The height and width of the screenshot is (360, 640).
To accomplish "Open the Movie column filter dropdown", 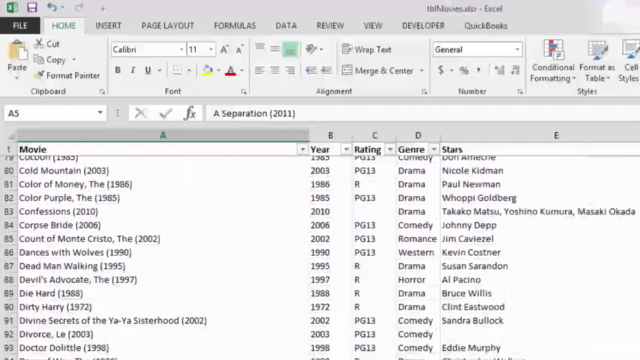I will point(302,149).
